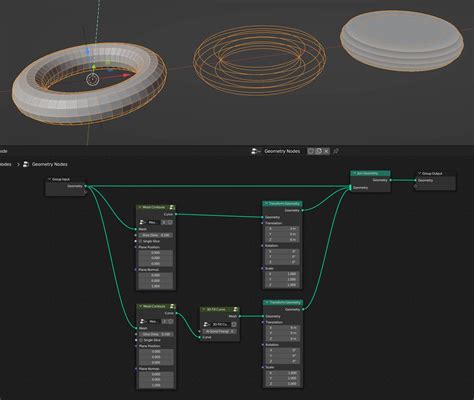Open the node group browser in 3D Fill Curve
Viewport: 474px width, 400px height.
pos(207,324)
